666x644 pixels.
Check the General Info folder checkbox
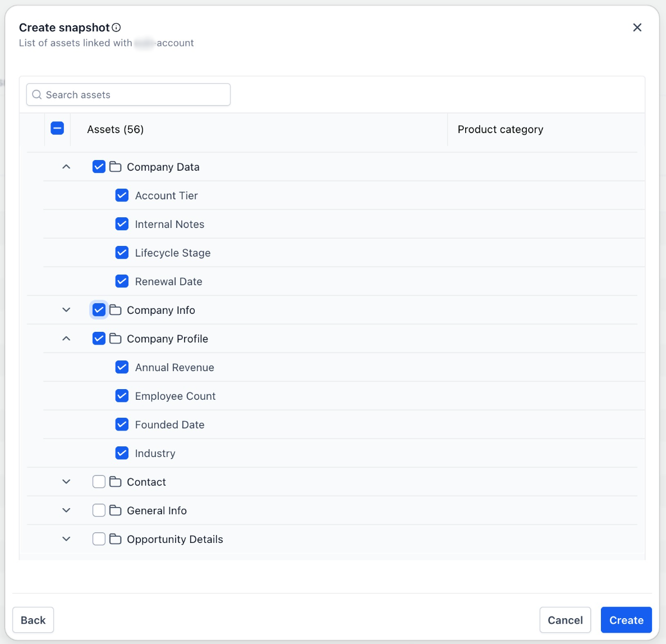pyautogui.click(x=99, y=510)
